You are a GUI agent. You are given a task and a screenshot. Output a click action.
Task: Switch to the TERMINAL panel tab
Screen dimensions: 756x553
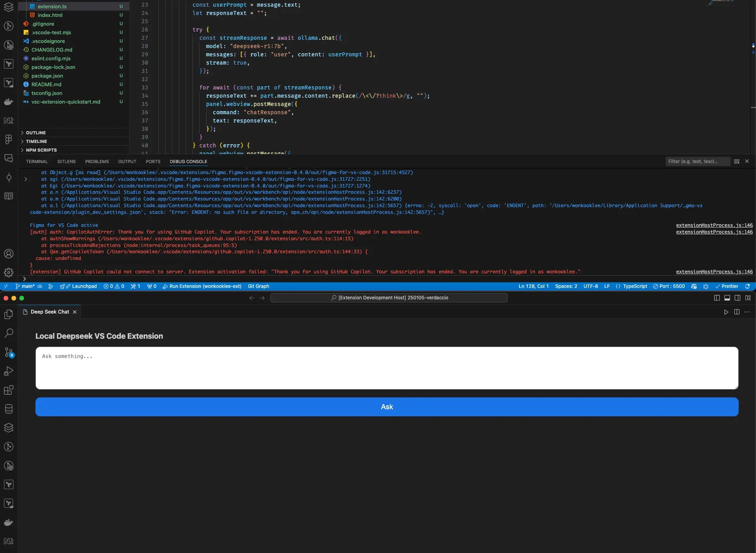pos(37,161)
